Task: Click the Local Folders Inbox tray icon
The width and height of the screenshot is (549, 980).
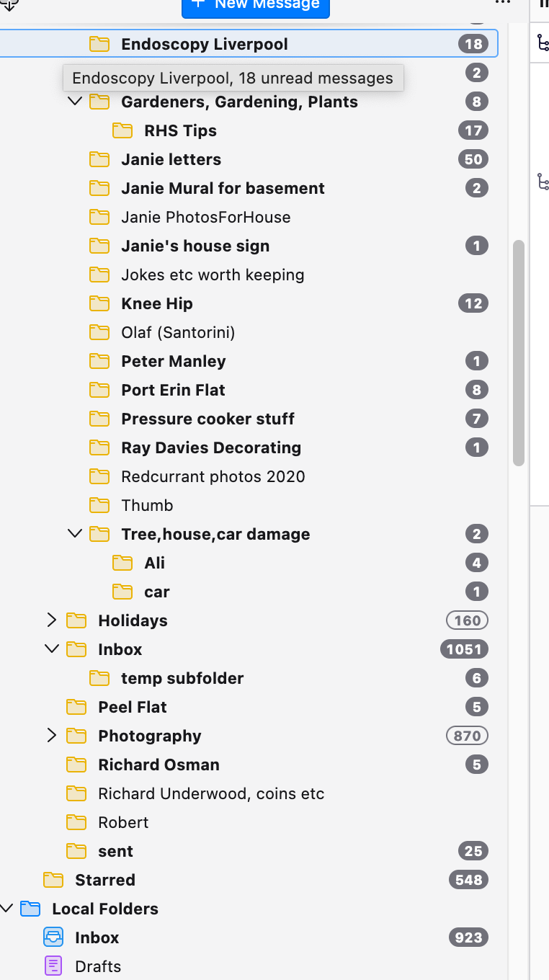Action: point(53,937)
